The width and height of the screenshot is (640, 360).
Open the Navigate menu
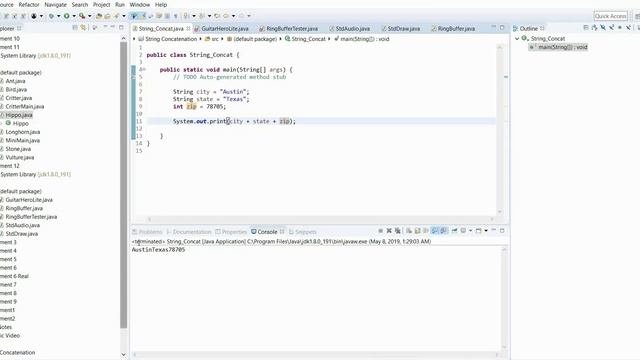55,4
